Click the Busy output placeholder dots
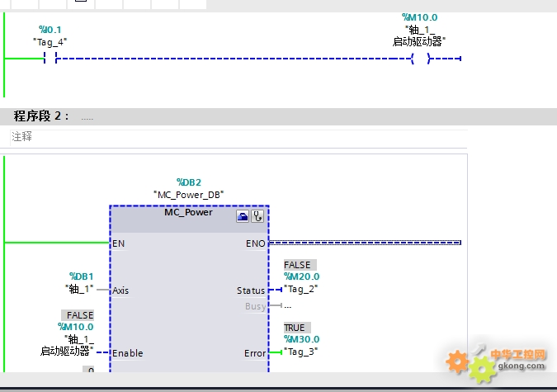 click(x=287, y=306)
